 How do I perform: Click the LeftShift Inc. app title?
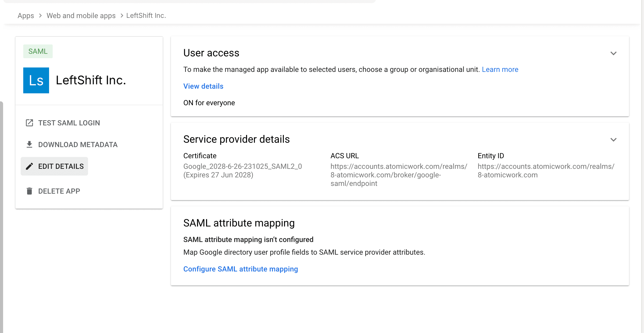pos(91,80)
